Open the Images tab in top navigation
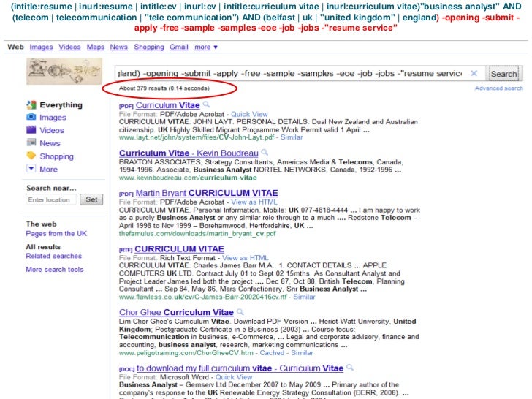Image resolution: width=532 pixels, height=399 pixels. point(41,47)
